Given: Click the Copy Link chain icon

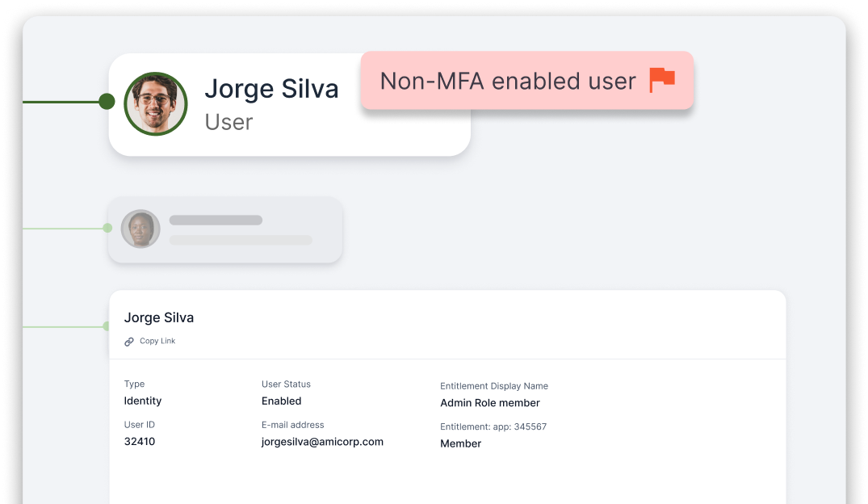Looking at the screenshot, I should point(129,342).
